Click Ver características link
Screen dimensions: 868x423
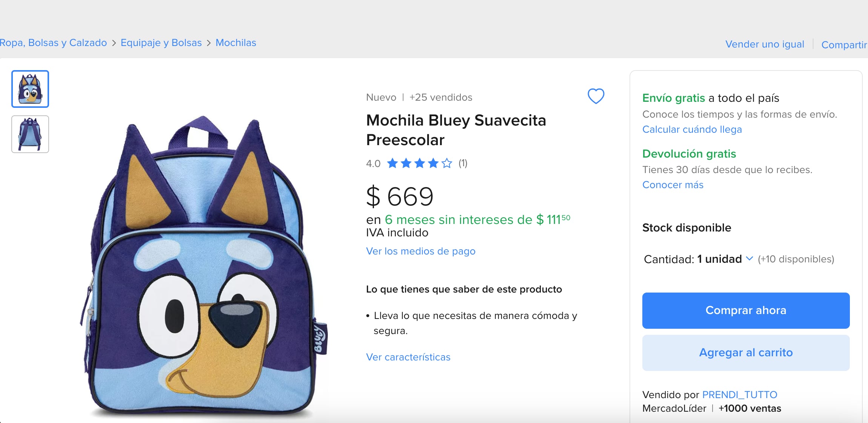click(x=408, y=357)
